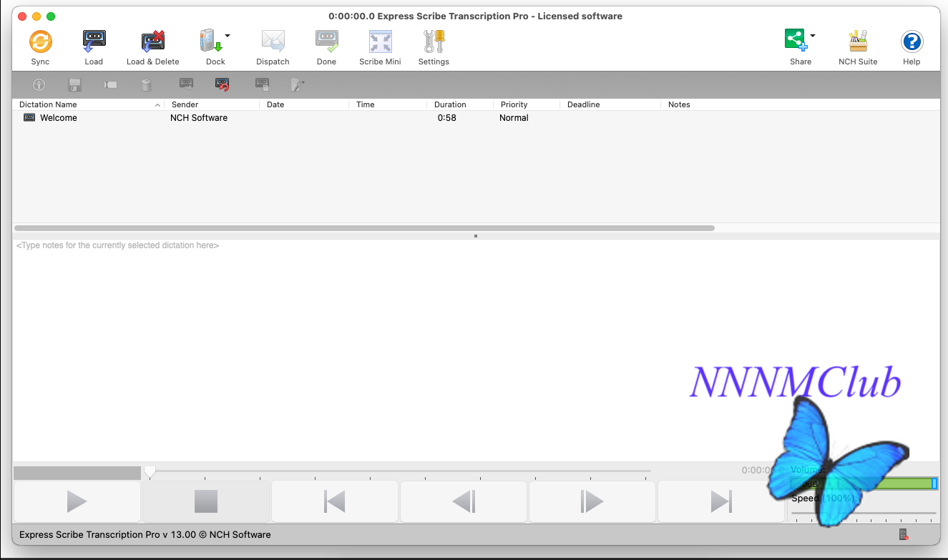Click the floppy disk save icon
The image size is (948, 560).
pyautogui.click(x=74, y=85)
